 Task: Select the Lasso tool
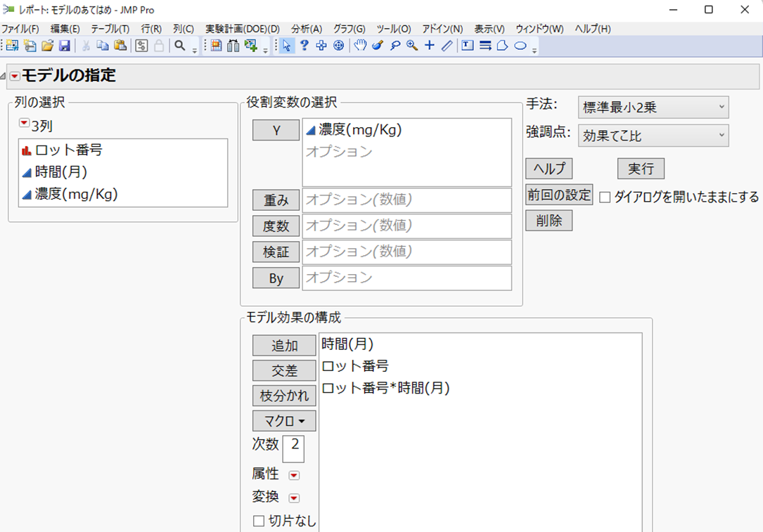click(395, 46)
